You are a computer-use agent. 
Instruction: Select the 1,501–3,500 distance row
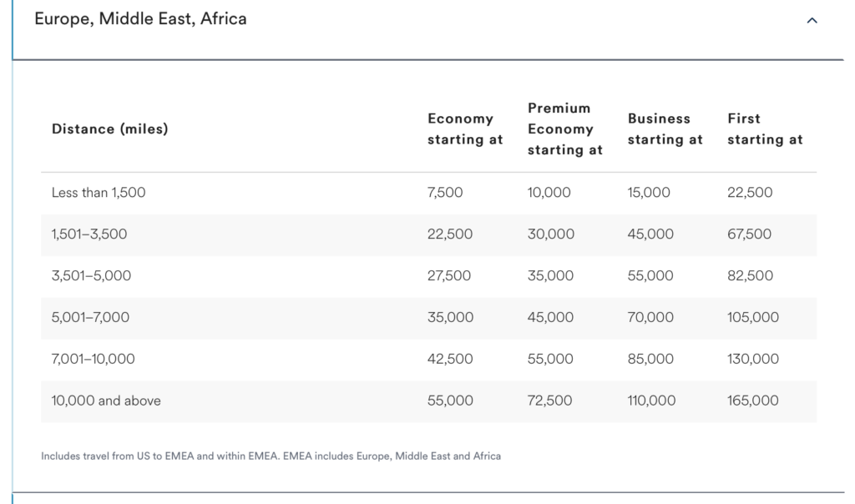[x=428, y=234]
